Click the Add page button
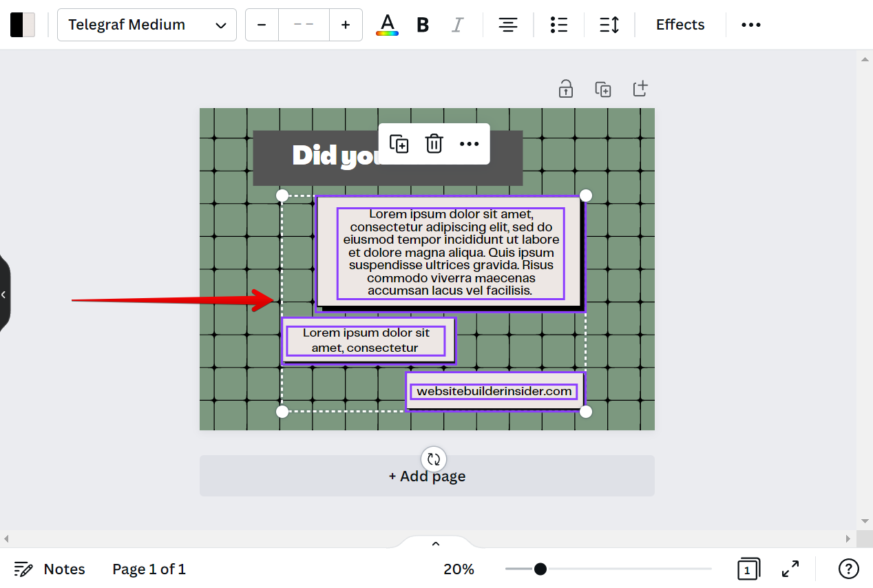Screen dimensions: 873x588 pyautogui.click(x=427, y=476)
